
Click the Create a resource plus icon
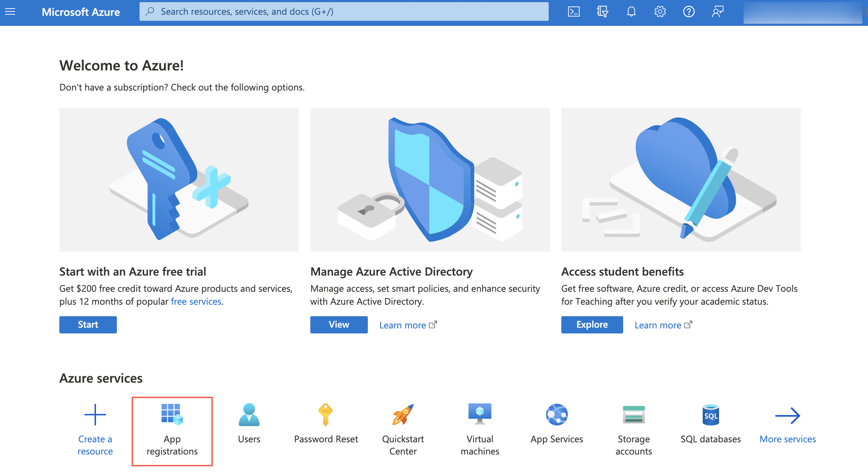(x=95, y=414)
